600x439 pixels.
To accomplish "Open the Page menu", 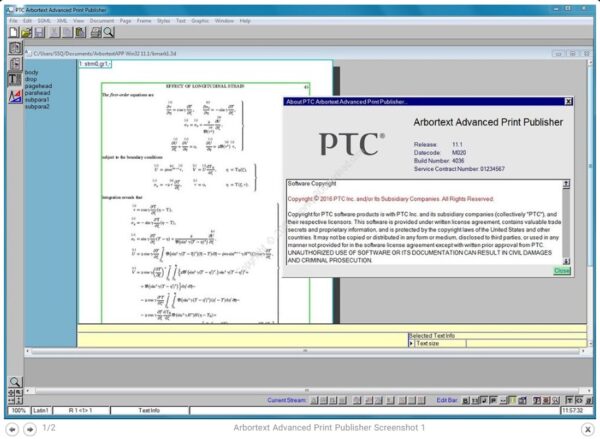I will pyautogui.click(x=126, y=21).
